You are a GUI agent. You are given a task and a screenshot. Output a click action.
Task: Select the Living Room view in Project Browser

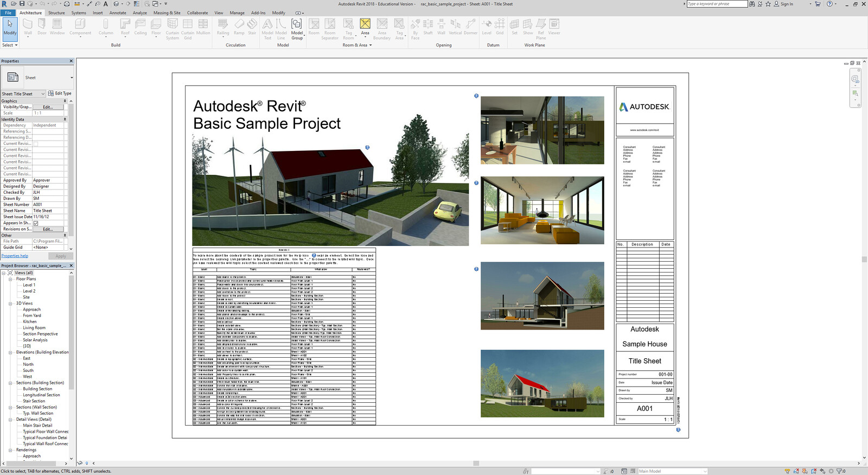click(34, 328)
